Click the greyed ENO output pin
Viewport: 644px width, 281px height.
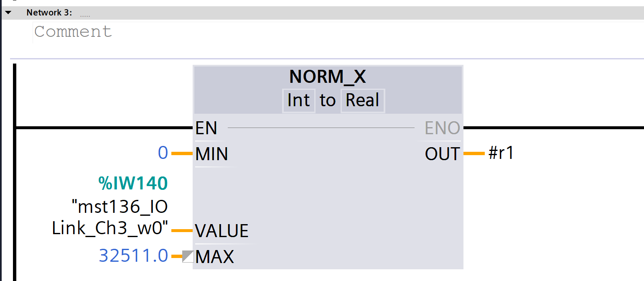pyautogui.click(x=443, y=128)
